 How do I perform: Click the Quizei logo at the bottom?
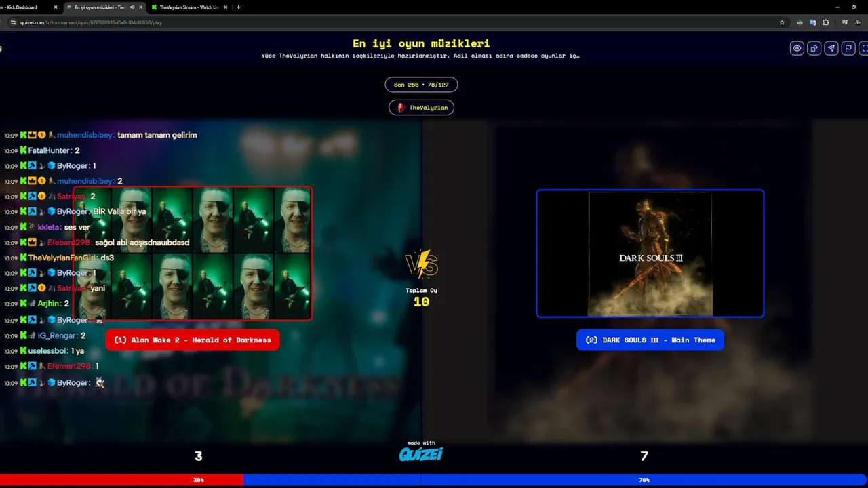point(421,454)
